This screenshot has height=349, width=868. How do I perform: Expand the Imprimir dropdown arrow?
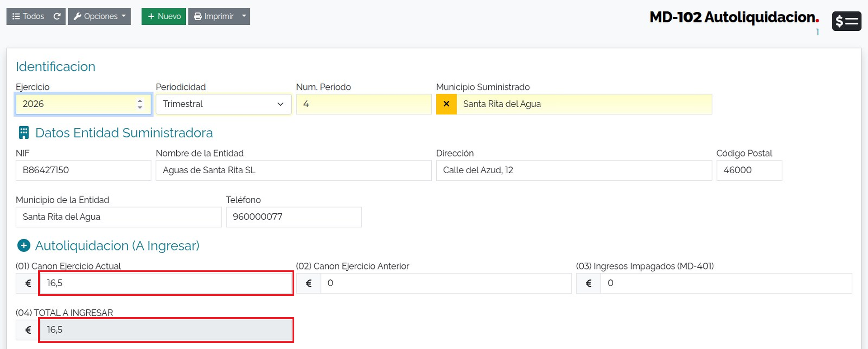[x=244, y=16]
